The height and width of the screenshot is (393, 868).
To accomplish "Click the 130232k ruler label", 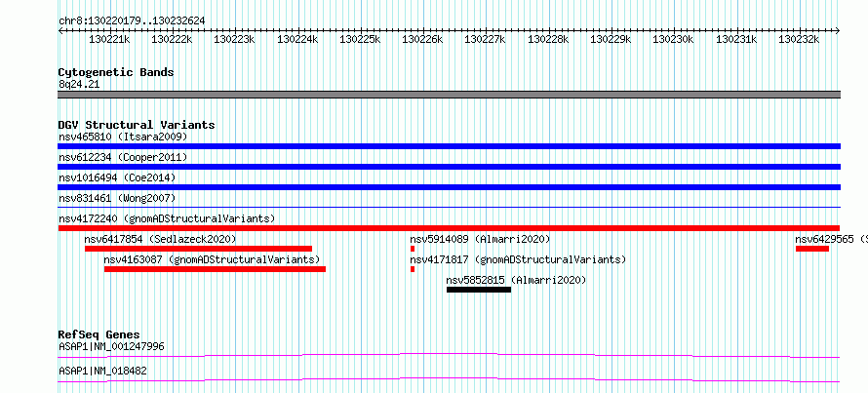I will point(799,40).
